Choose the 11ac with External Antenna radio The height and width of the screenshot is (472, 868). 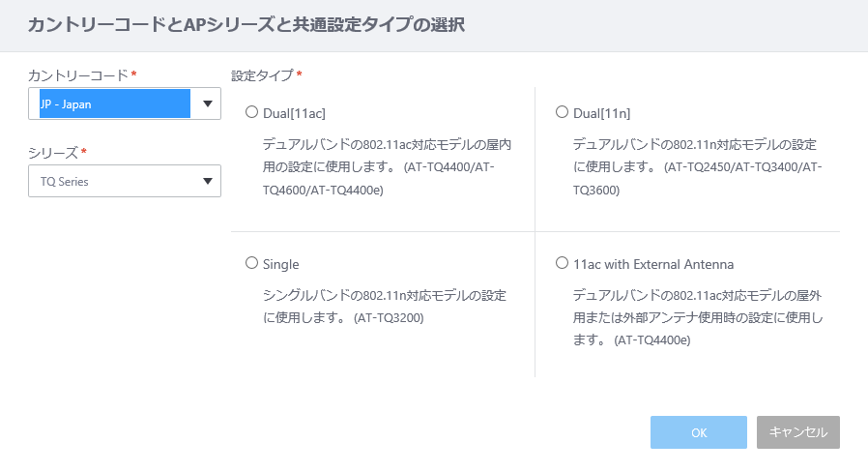click(562, 263)
